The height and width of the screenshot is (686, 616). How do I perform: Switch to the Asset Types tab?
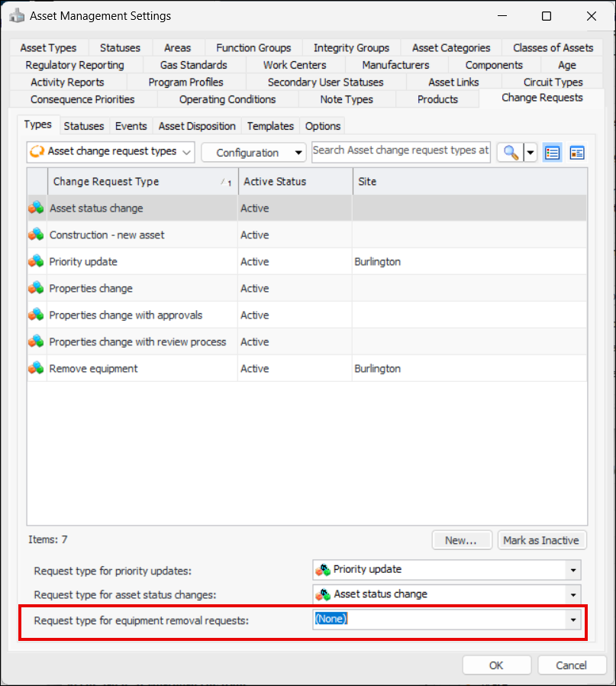(48, 47)
